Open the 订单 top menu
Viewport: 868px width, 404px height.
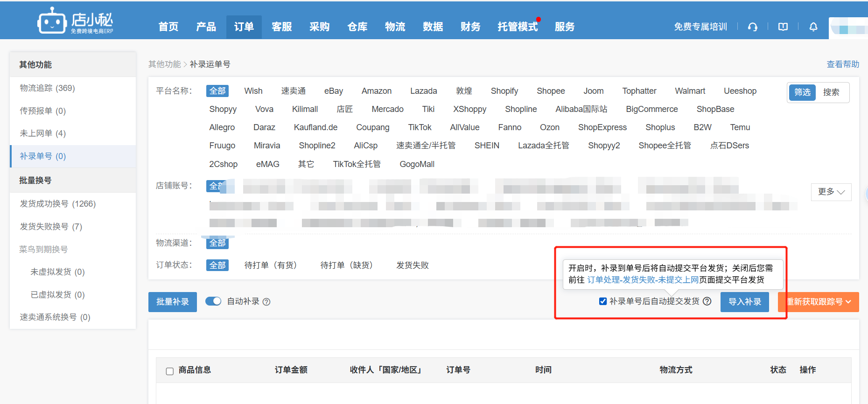(244, 27)
